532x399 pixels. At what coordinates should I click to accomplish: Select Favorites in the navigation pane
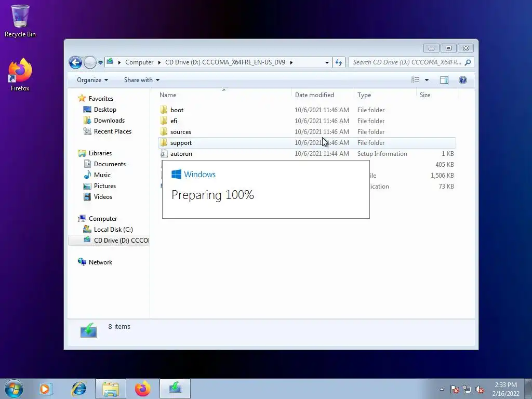pos(101,99)
